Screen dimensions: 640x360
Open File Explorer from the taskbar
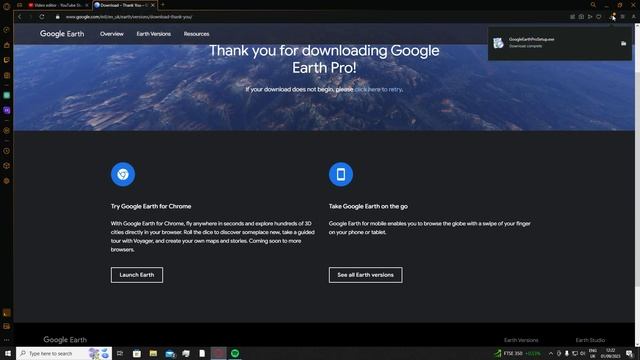tap(153, 353)
